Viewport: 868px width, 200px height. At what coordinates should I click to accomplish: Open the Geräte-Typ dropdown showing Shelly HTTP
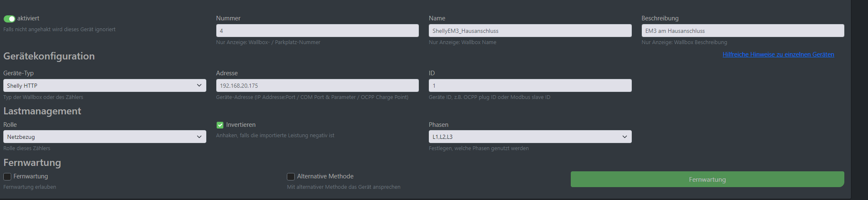[105, 86]
